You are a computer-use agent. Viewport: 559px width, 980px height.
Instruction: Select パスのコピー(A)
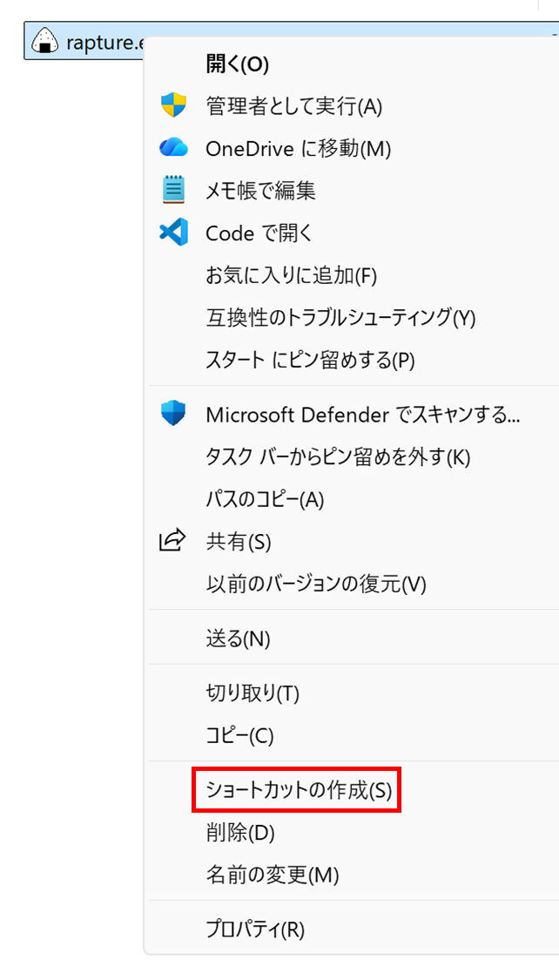pyautogui.click(x=265, y=499)
